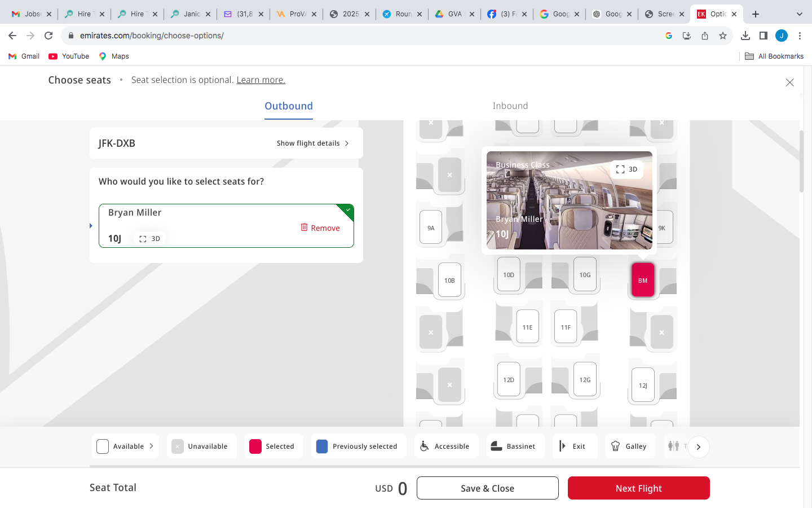Open 3D view in Bryan Miller card
This screenshot has width=812, height=508.
[x=149, y=239]
